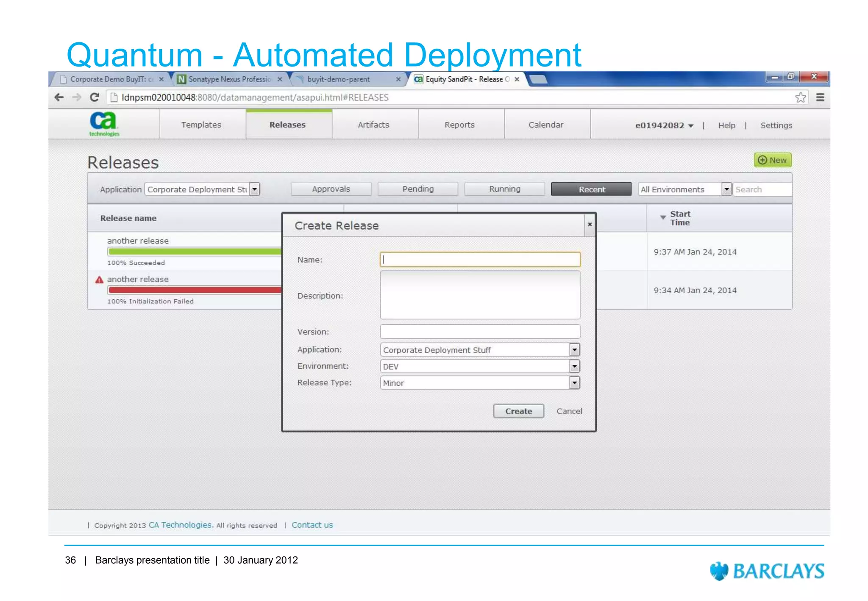
Task: Bookmark page with the star icon
Action: point(800,97)
